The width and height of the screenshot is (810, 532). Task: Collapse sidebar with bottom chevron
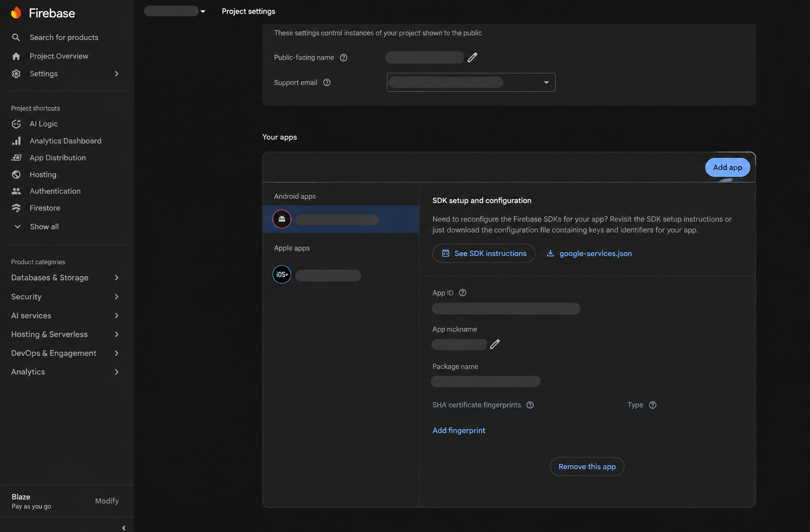(124, 528)
